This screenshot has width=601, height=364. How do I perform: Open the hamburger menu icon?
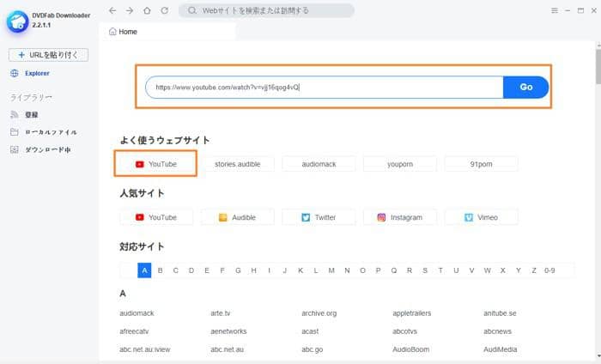click(x=555, y=10)
